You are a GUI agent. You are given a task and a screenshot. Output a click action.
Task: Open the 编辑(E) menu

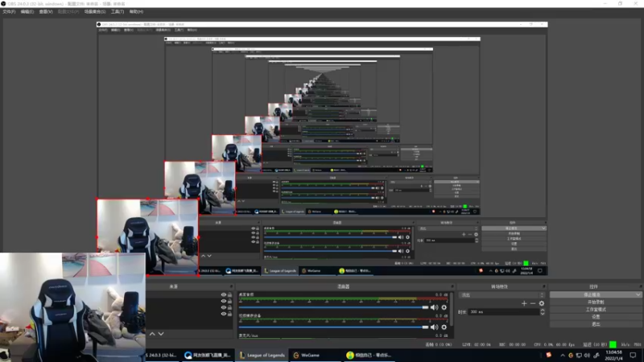[x=27, y=11]
